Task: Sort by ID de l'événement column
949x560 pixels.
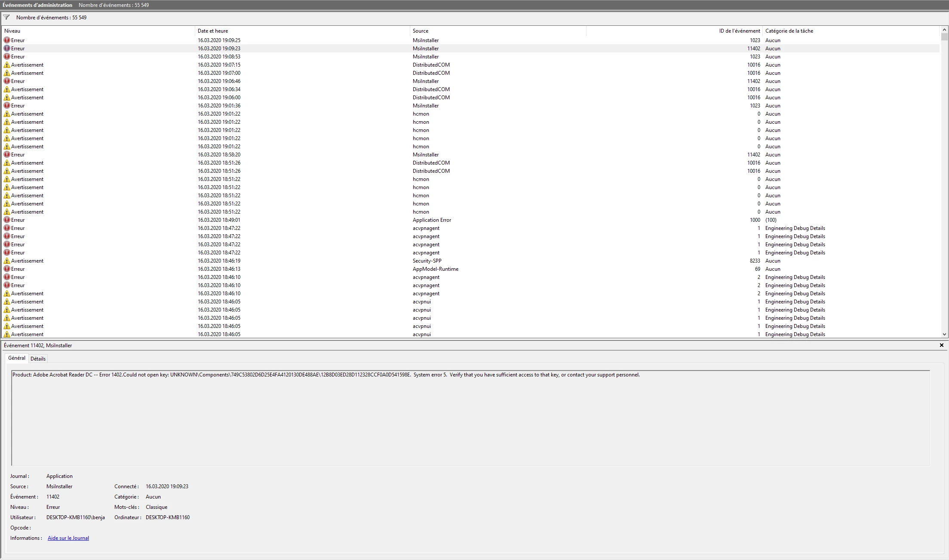Action: coord(739,31)
